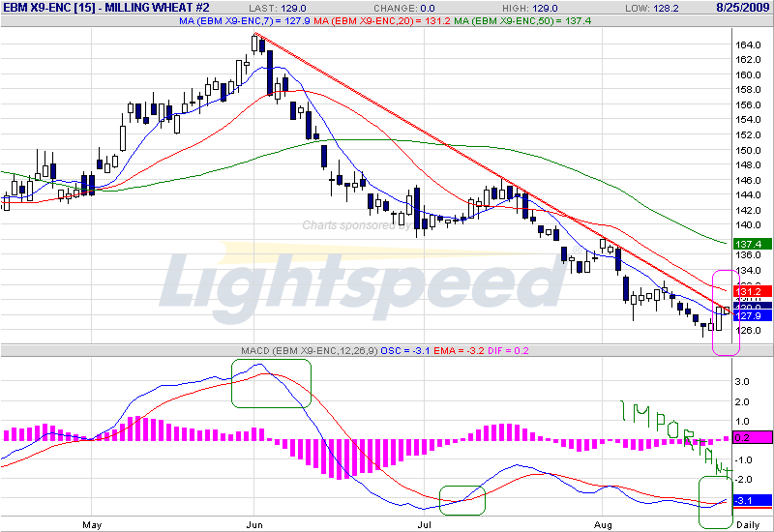Click the 1.0 MACD axis label

[742, 421]
